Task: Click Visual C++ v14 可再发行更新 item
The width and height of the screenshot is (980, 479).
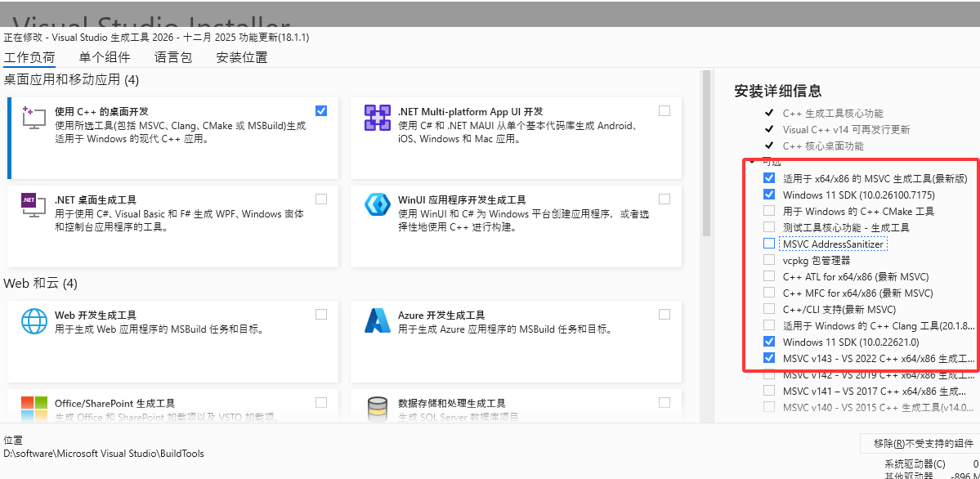Action: point(846,129)
